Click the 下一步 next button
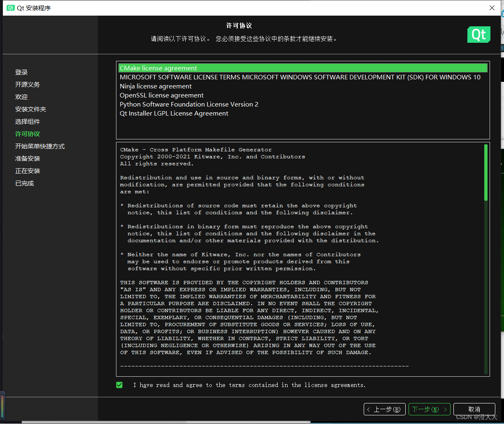504x424 pixels. pyautogui.click(x=430, y=409)
